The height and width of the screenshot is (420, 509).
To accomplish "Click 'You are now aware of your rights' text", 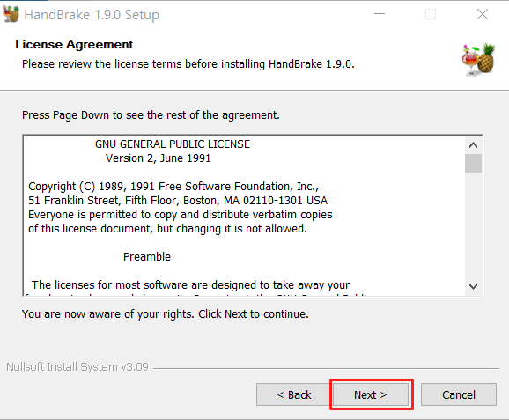I will tap(166, 314).
